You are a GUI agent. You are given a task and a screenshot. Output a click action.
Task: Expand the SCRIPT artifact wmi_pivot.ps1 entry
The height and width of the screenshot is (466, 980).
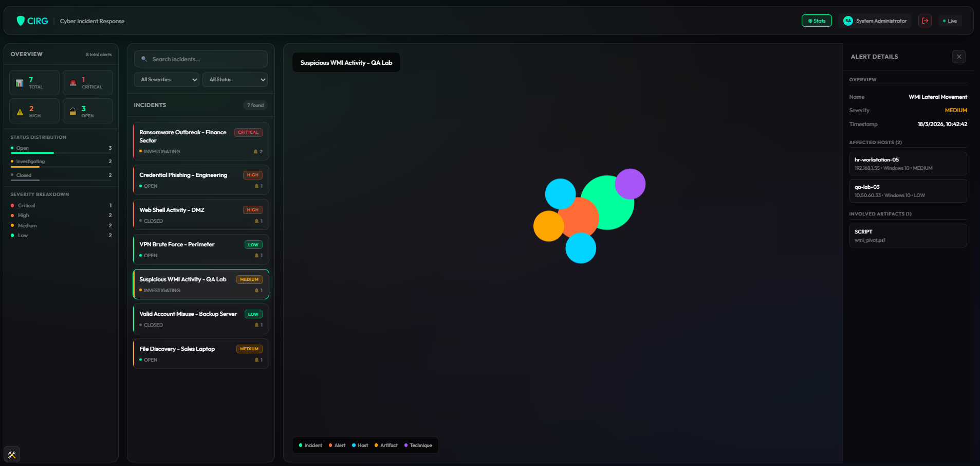908,235
